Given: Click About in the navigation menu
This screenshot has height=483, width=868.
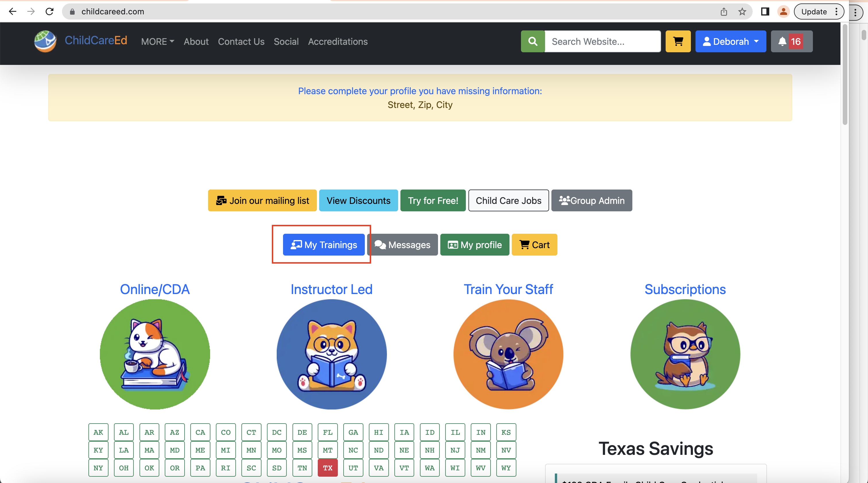Looking at the screenshot, I should 196,42.
